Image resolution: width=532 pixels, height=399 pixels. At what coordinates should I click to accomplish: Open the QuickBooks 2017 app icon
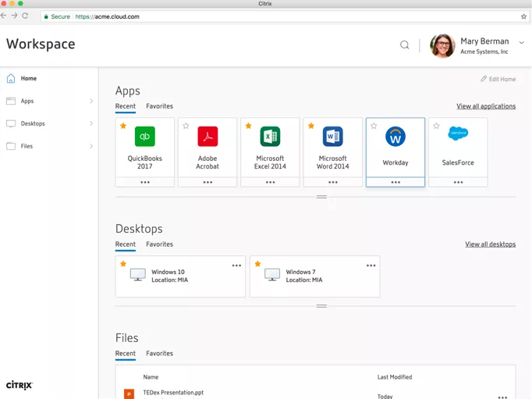coord(145,137)
